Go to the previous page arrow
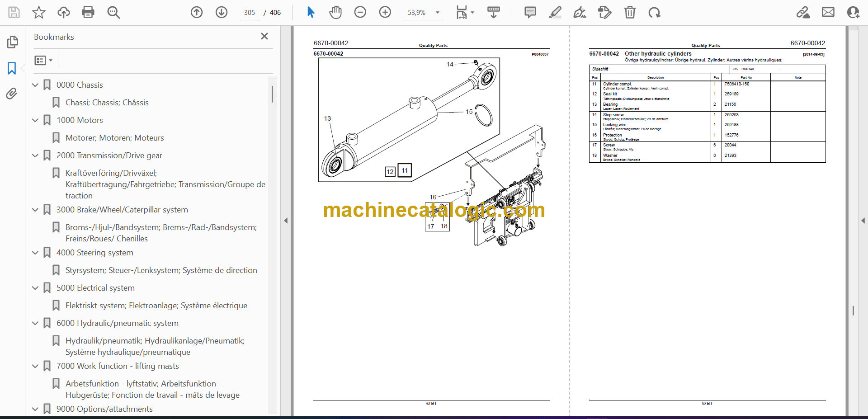The height and width of the screenshot is (419, 868). click(x=197, y=12)
